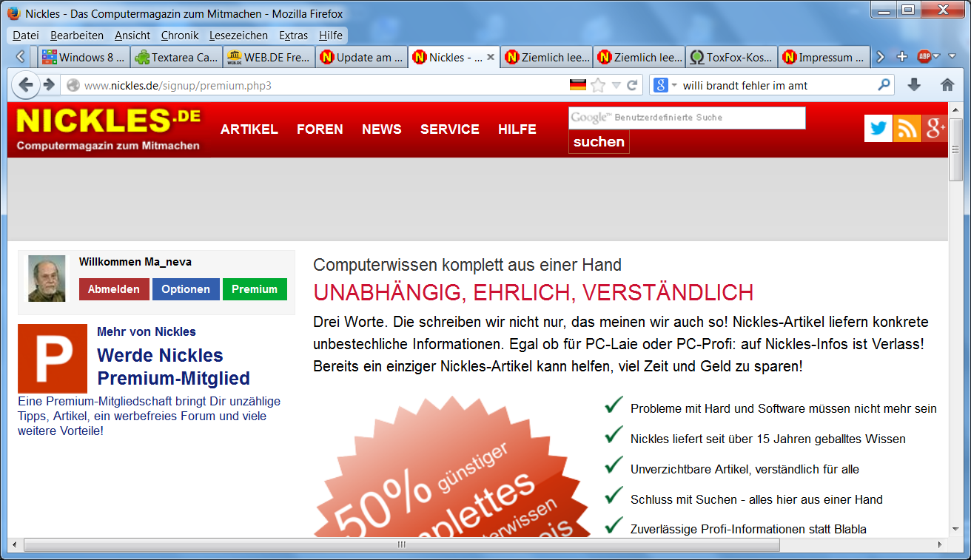Screen dimensions: 971x560
Task: Open the address bar history dropdown arrow
Action: (616, 85)
